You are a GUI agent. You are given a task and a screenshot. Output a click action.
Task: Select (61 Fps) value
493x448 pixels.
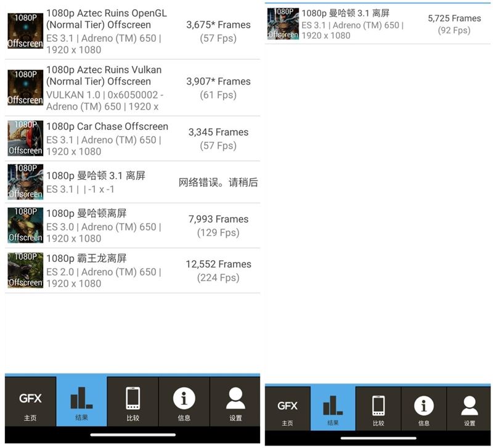click(x=218, y=95)
